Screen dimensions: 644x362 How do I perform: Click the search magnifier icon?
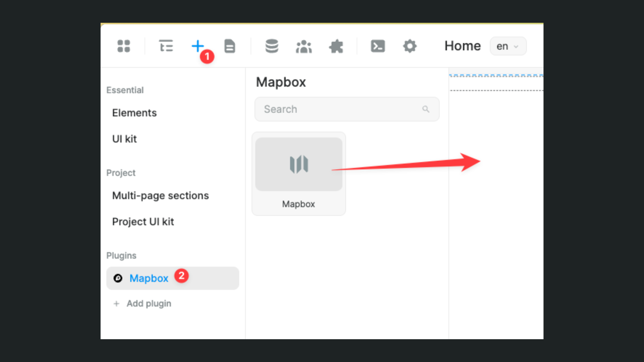pos(426,109)
